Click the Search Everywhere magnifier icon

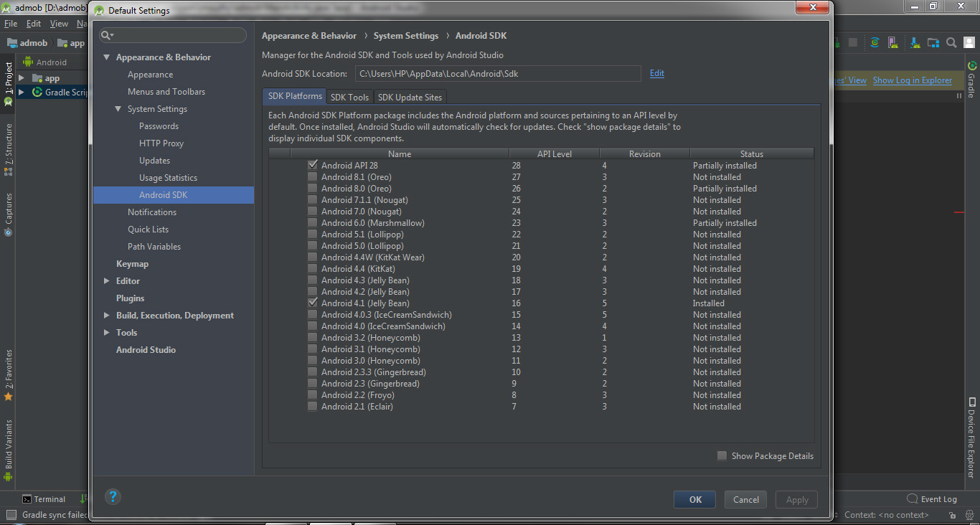(x=951, y=42)
